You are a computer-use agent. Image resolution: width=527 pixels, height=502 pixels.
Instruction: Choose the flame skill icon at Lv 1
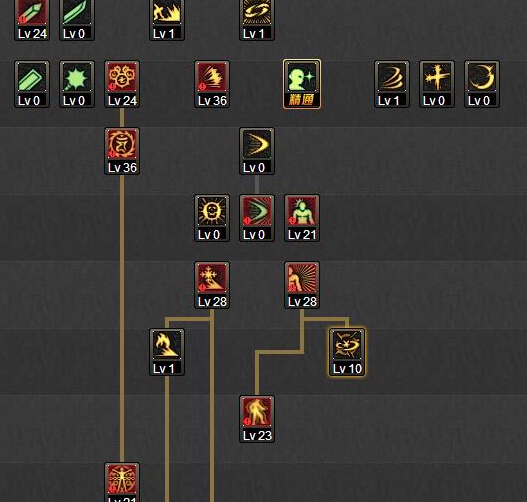167,352
